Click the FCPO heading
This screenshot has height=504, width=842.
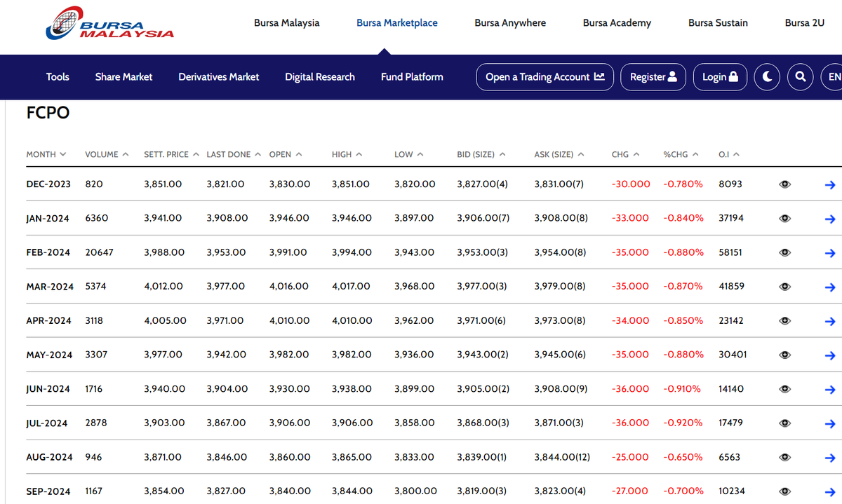pos(48,114)
